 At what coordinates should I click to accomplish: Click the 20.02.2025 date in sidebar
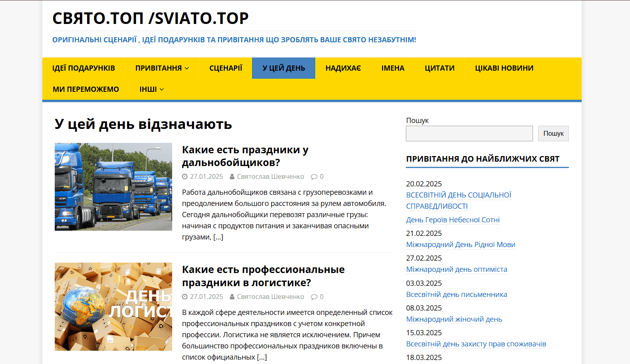point(424,184)
